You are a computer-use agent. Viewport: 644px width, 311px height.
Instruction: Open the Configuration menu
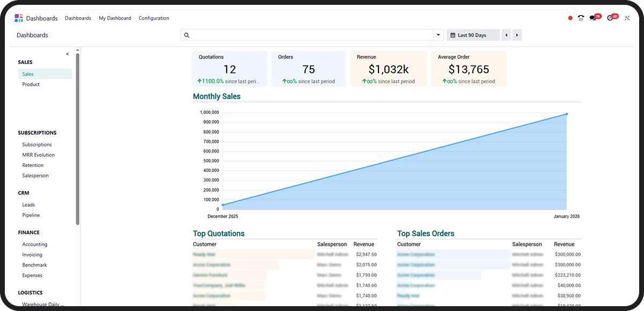click(x=153, y=18)
